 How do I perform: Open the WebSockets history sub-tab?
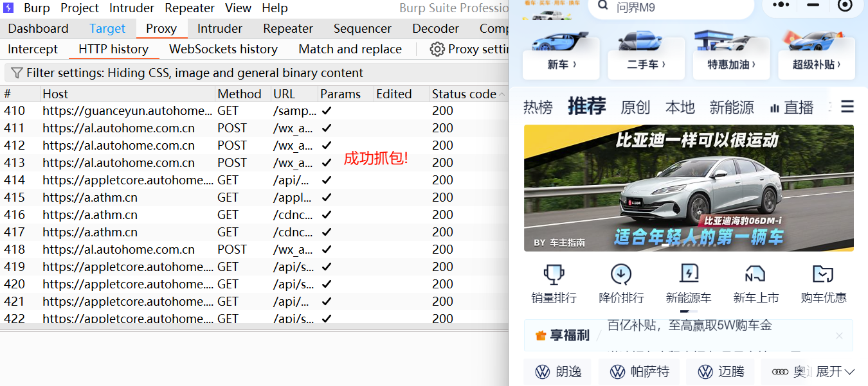(223, 49)
